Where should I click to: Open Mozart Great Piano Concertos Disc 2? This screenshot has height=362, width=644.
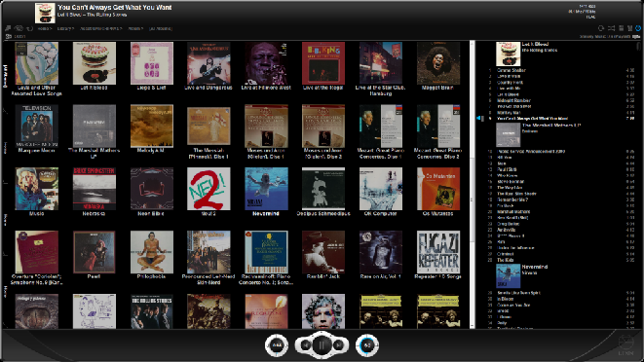(x=438, y=126)
